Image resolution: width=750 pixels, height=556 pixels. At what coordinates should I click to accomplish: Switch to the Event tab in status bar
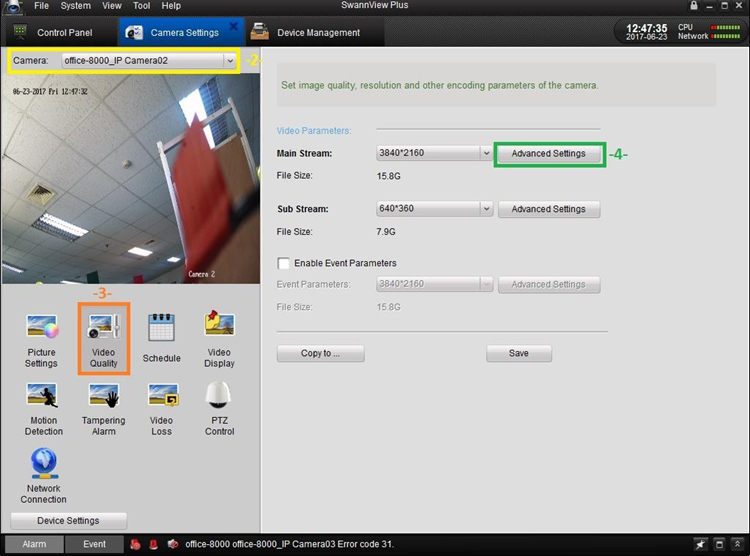point(94,544)
